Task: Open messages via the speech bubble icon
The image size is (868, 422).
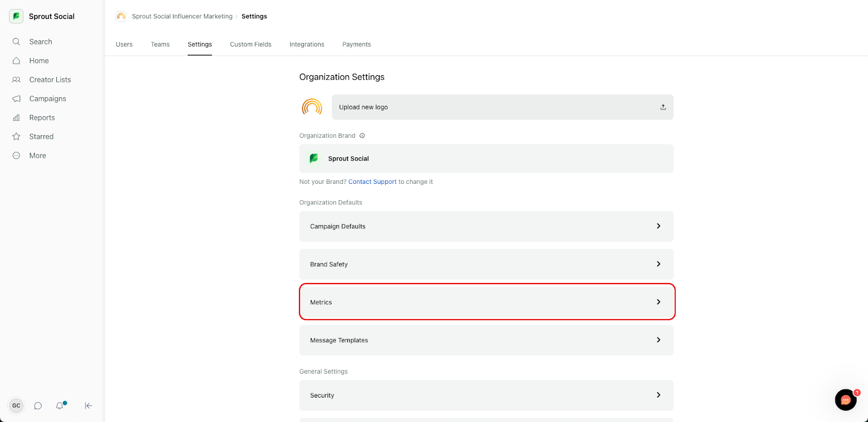Action: 38,406
